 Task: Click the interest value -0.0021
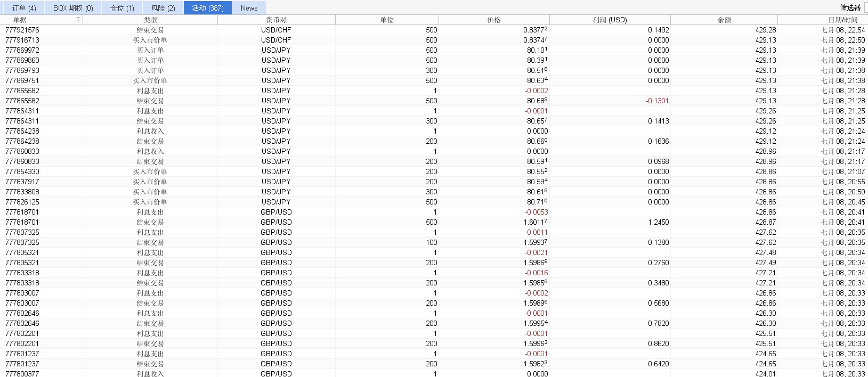tap(537, 253)
